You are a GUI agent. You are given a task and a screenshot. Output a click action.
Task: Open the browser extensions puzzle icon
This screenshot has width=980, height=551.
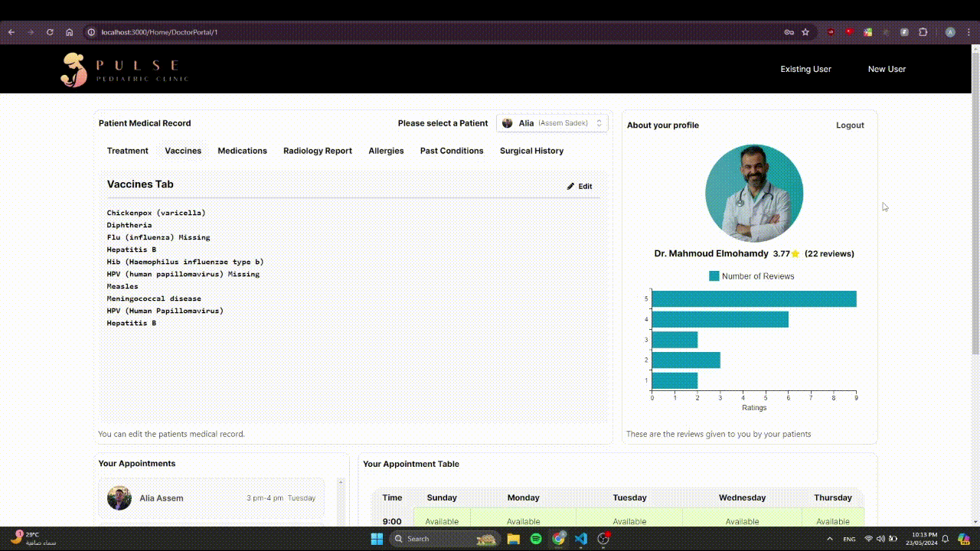click(923, 32)
